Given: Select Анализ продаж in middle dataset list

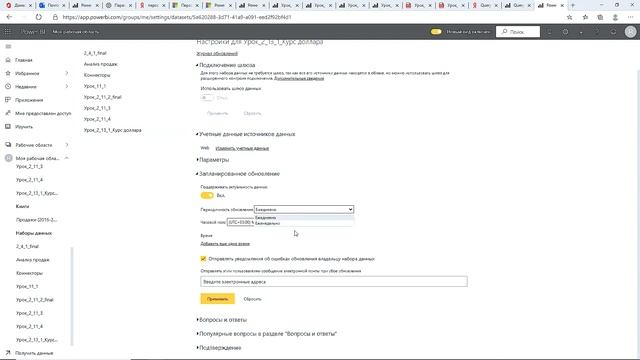Looking at the screenshot, I should point(101,64).
